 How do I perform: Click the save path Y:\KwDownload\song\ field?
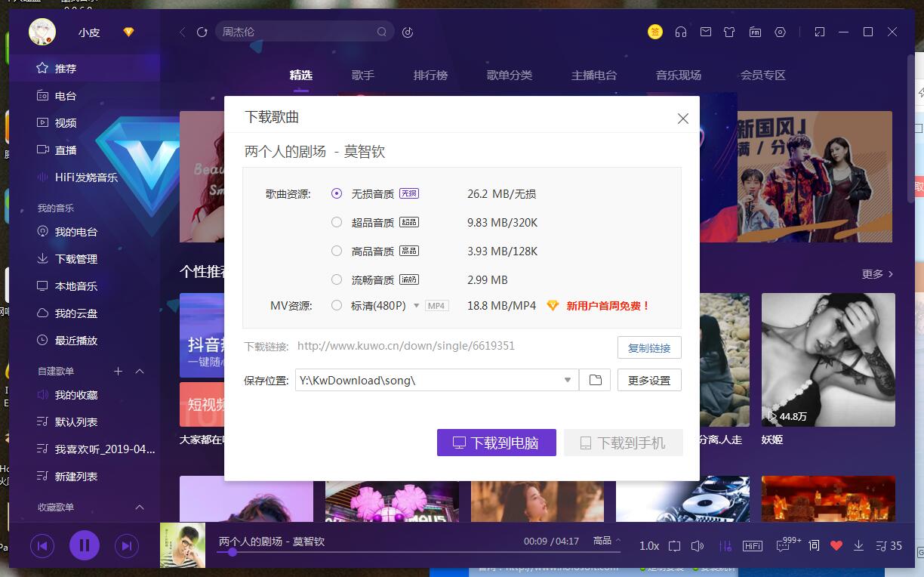[x=436, y=380]
